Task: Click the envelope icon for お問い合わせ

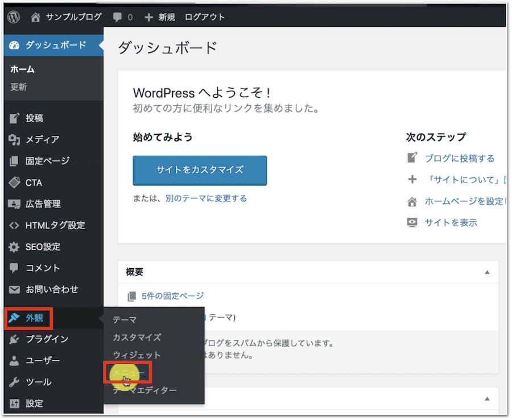Action: point(15,289)
